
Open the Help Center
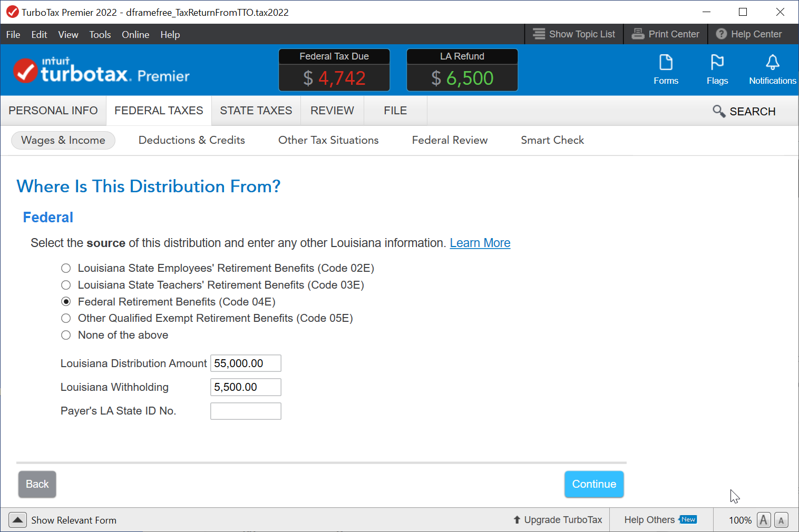coord(749,34)
